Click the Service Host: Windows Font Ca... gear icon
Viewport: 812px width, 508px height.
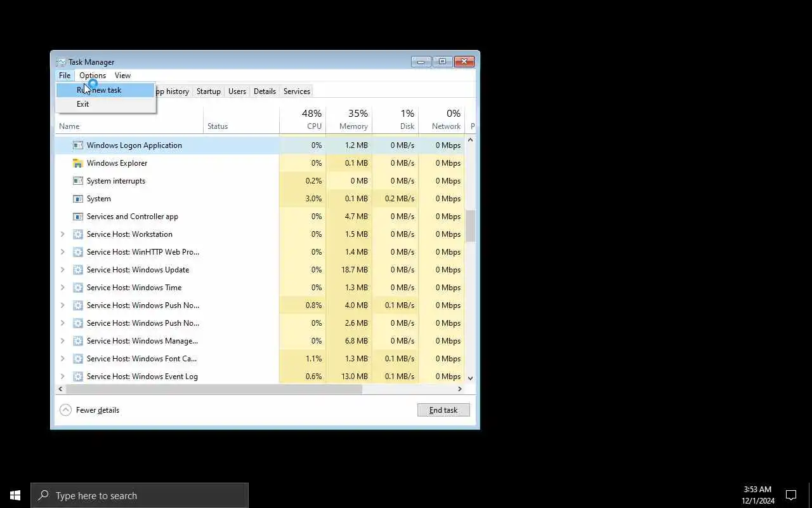[78, 359]
